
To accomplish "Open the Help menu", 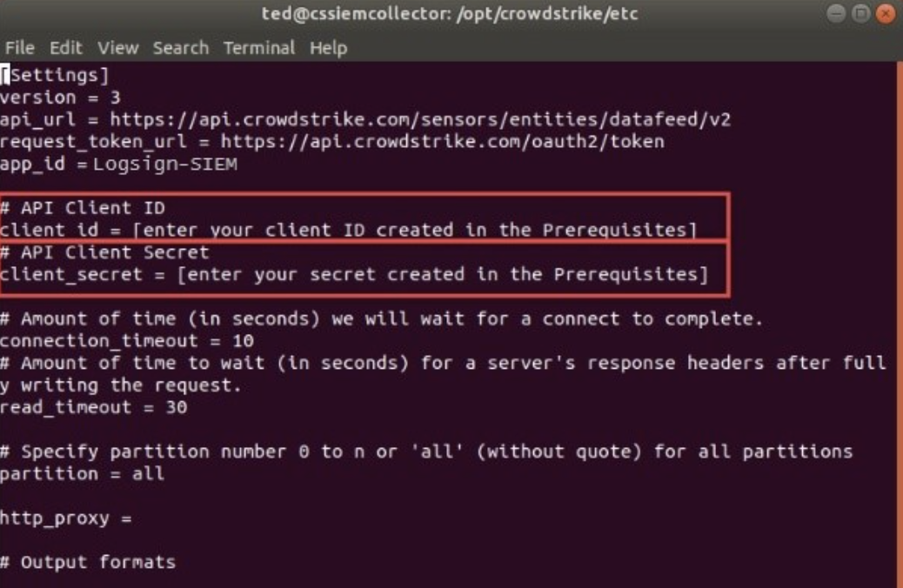I will pos(328,48).
